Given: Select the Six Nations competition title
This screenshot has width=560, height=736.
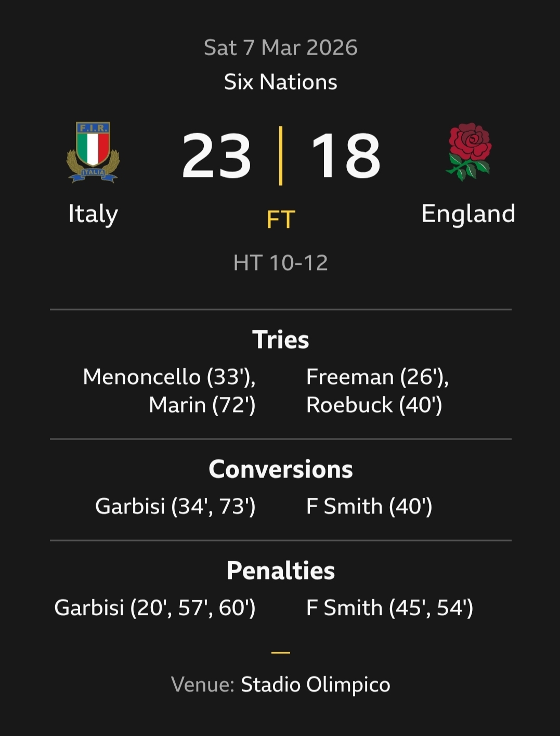Looking at the screenshot, I should pyautogui.click(x=280, y=82).
